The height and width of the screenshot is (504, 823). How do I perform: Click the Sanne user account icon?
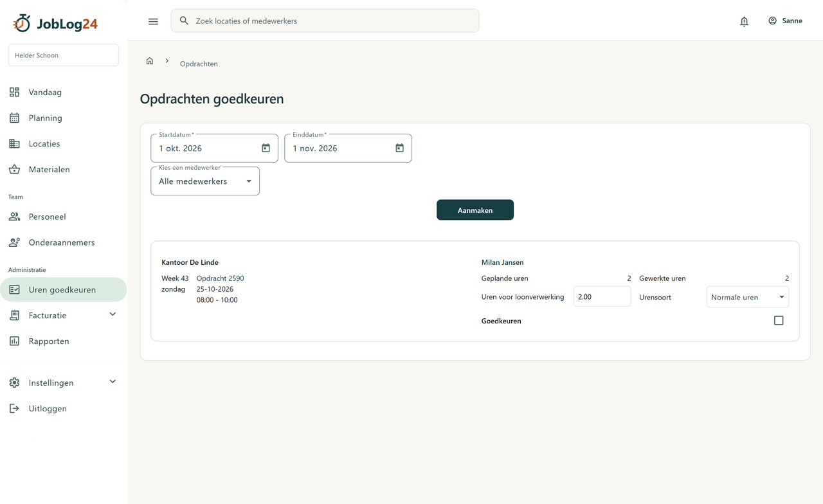pyautogui.click(x=772, y=21)
